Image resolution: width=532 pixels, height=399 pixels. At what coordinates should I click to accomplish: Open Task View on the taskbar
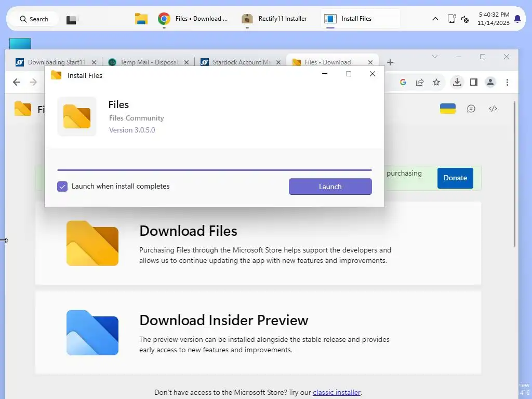coord(71,20)
